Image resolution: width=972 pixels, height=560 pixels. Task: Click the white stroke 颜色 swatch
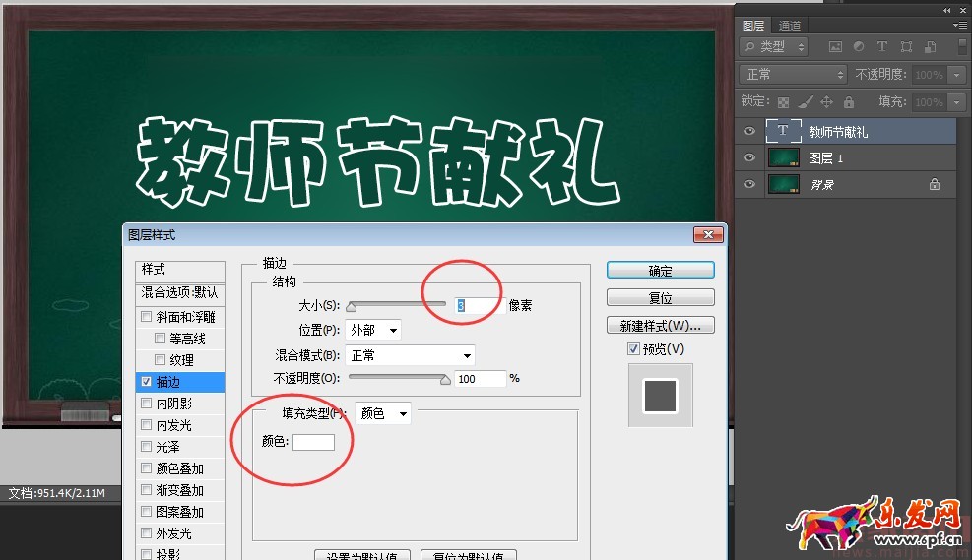pos(313,443)
